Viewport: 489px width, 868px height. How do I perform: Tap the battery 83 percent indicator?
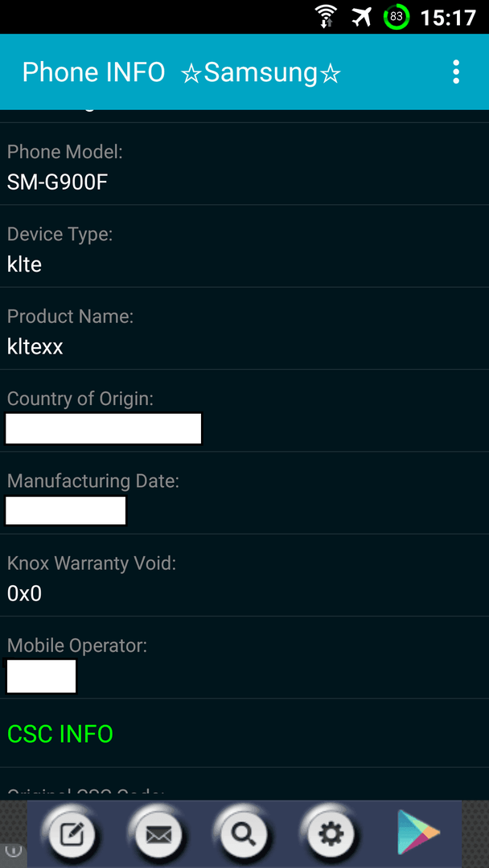click(x=397, y=17)
